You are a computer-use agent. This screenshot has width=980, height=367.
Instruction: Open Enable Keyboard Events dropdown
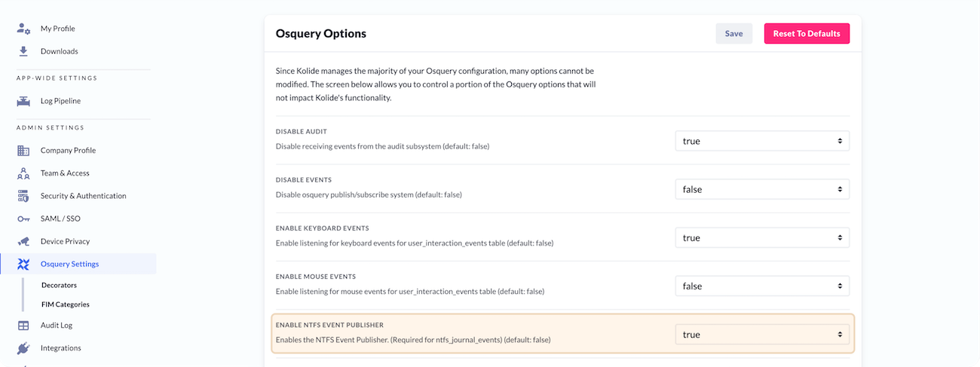762,237
